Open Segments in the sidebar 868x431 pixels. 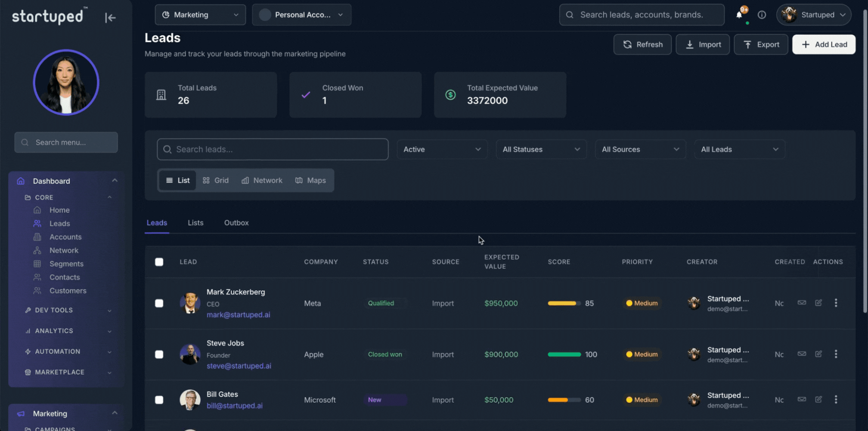coord(66,264)
